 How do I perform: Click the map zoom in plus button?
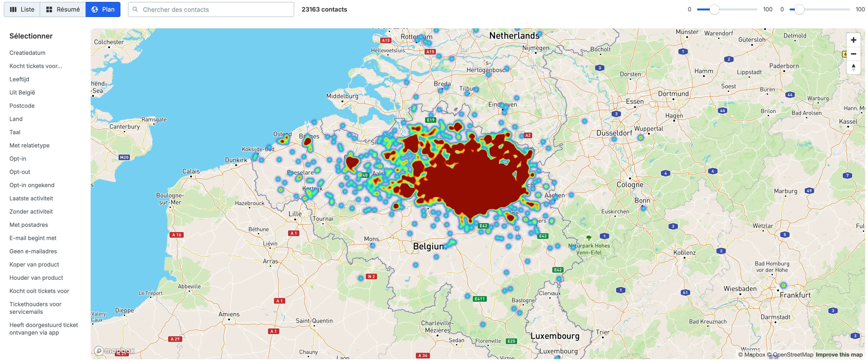click(853, 40)
